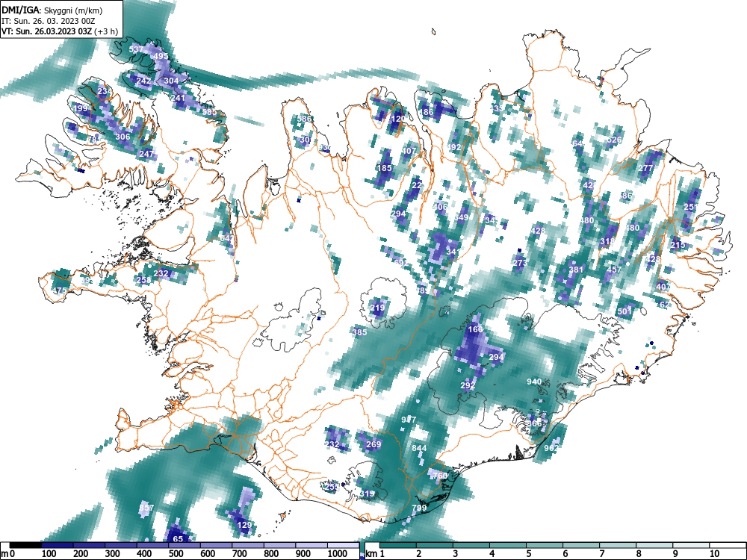Viewport: 747px width, 560px height.
Task: Select the IT: Sun. 26. 03. 2023 00Z line
Action: (49, 21)
